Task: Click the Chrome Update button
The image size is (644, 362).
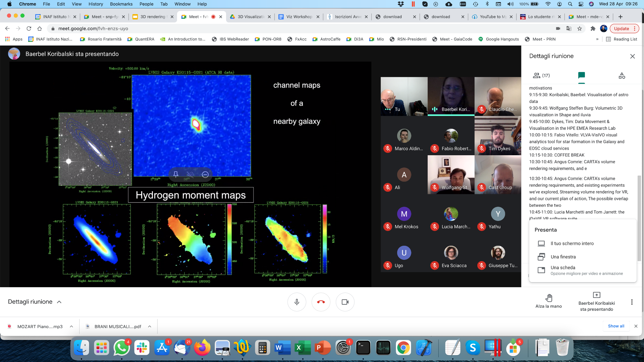Action: click(624, 29)
